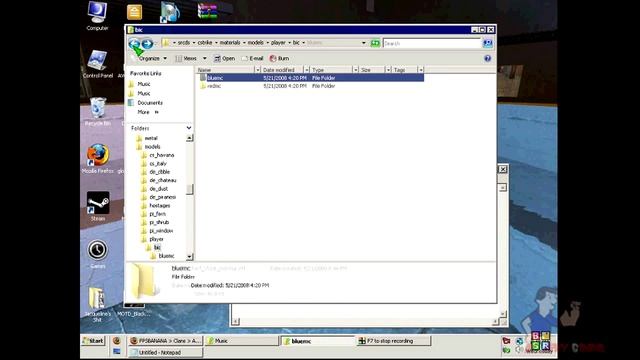Select de_dust in the folder tree
Image resolution: width=640 pixels, height=360 pixels.
pos(159,189)
